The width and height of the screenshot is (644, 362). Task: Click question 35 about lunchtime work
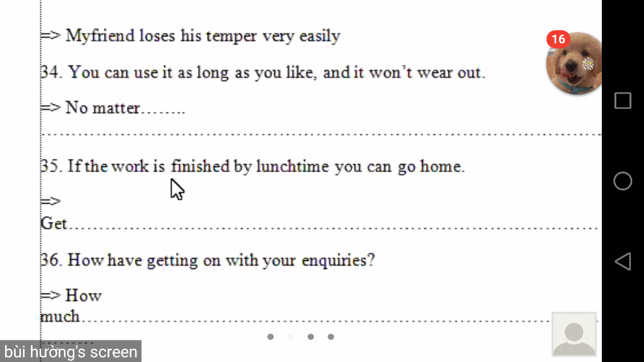pos(253,167)
